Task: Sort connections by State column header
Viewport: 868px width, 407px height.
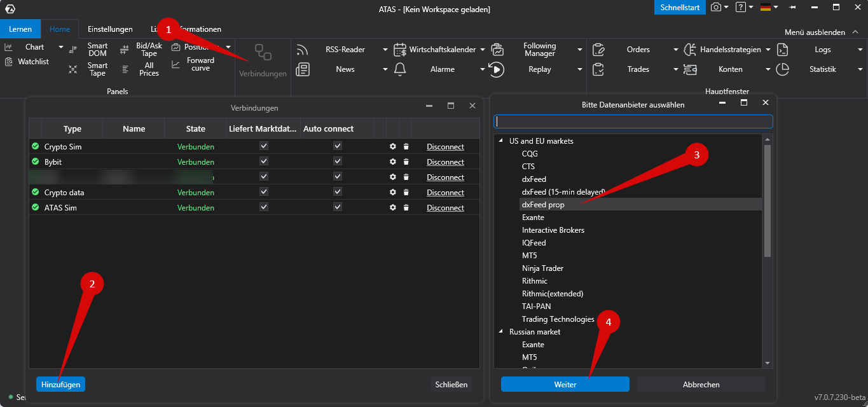Action: tap(196, 128)
